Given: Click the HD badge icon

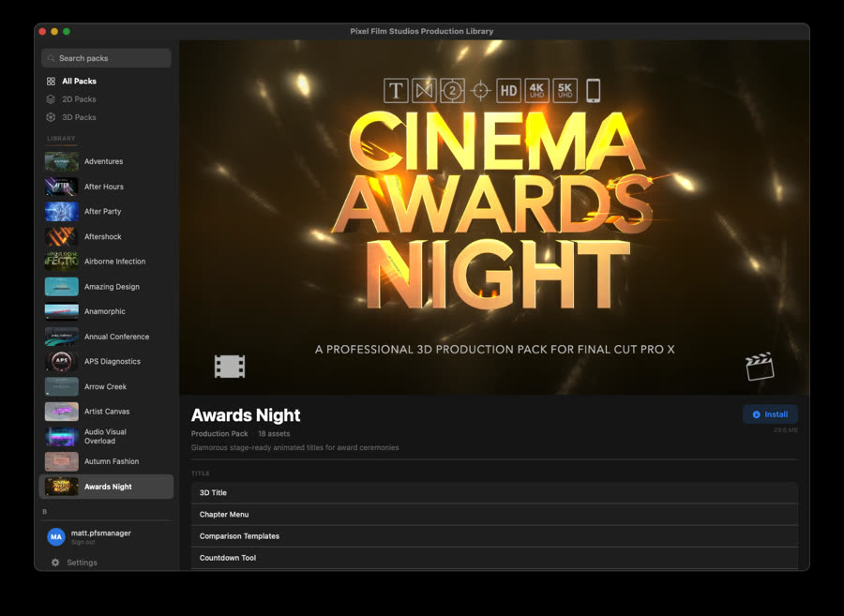Looking at the screenshot, I should click(x=508, y=90).
